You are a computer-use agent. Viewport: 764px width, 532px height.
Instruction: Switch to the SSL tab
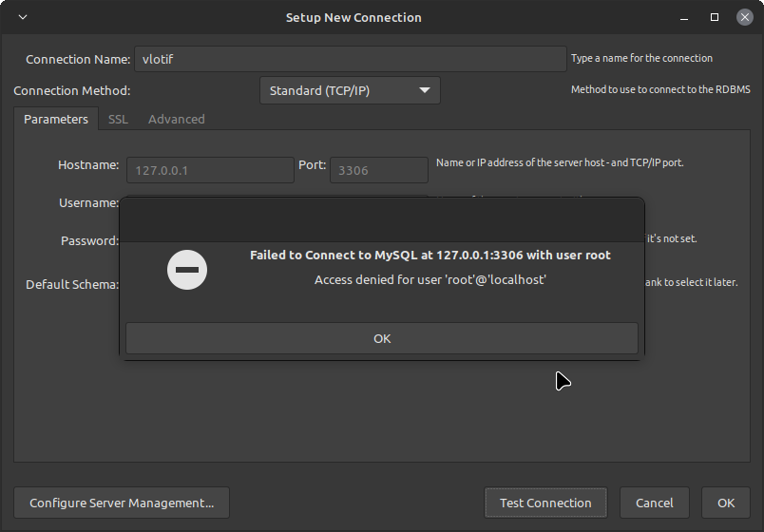coord(118,119)
